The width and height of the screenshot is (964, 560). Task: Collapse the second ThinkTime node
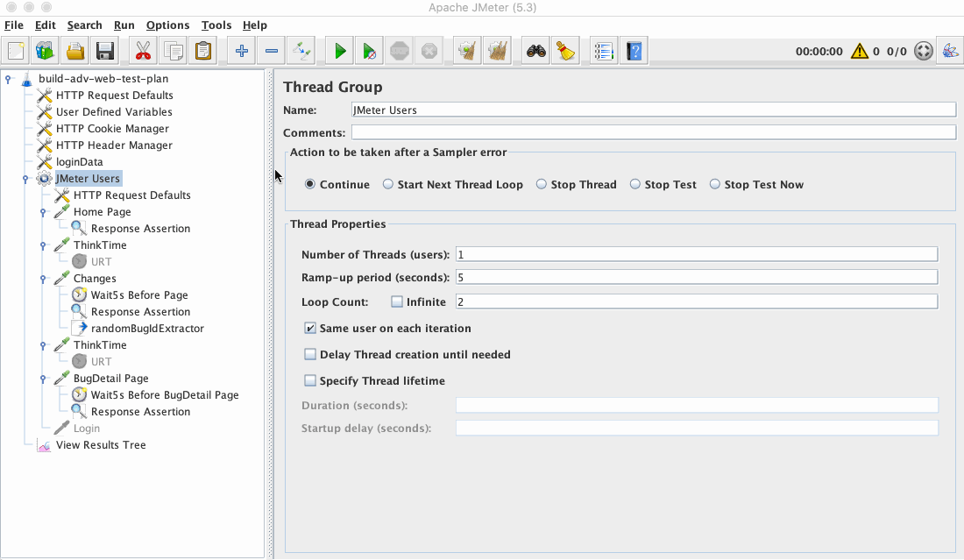pos(43,345)
